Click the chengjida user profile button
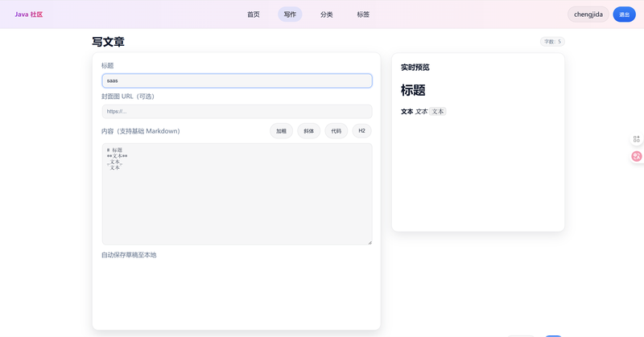The height and width of the screenshot is (337, 644). point(588,14)
